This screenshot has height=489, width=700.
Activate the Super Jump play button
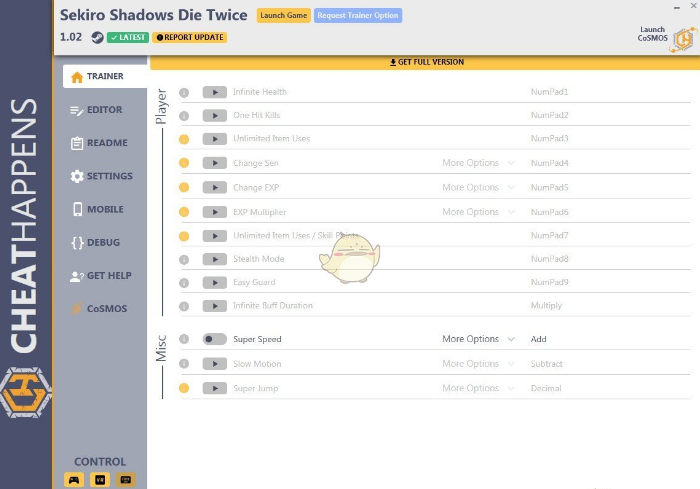point(215,388)
